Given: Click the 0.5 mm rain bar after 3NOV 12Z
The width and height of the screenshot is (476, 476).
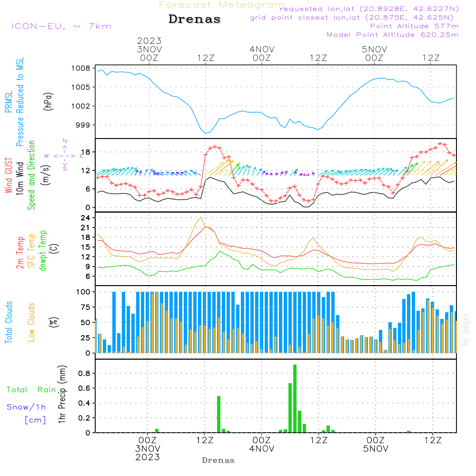Looking at the screenshot, I should tap(218, 415).
